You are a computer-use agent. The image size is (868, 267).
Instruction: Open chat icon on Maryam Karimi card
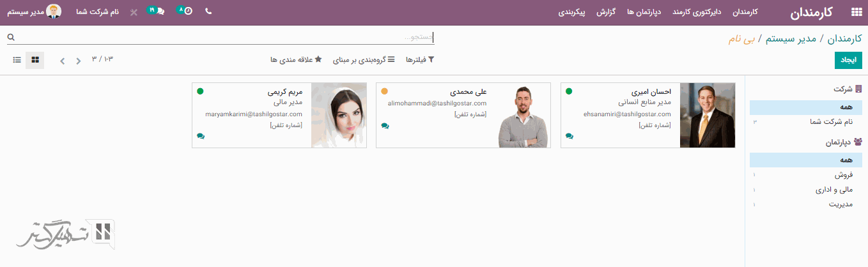coord(201,136)
